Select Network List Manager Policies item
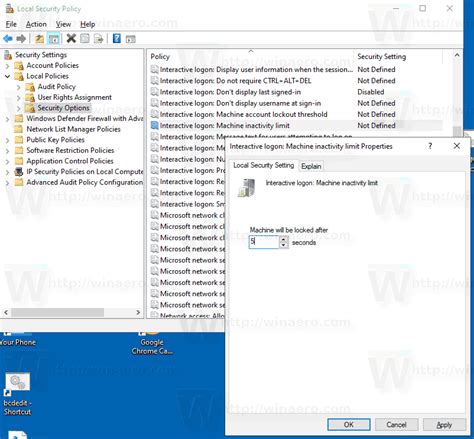Image resolution: width=474 pixels, height=439 pixels. point(73,129)
